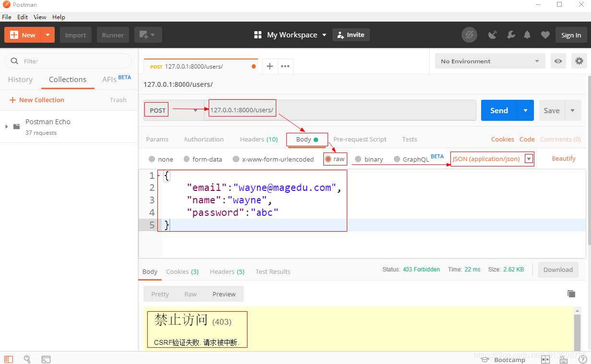Viewport: 591px width, 364px height.
Task: Open the Code link
Action: [527, 139]
